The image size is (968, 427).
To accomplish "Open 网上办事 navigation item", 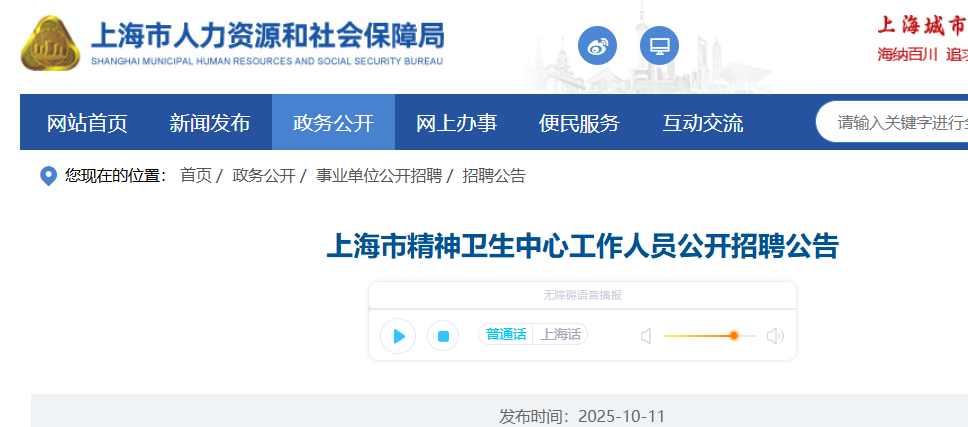I will pyautogui.click(x=456, y=123).
